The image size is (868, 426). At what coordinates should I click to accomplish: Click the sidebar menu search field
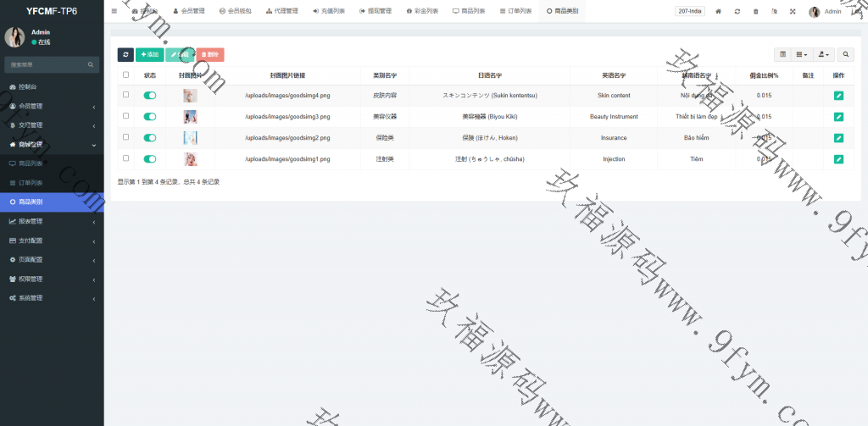tap(47, 64)
